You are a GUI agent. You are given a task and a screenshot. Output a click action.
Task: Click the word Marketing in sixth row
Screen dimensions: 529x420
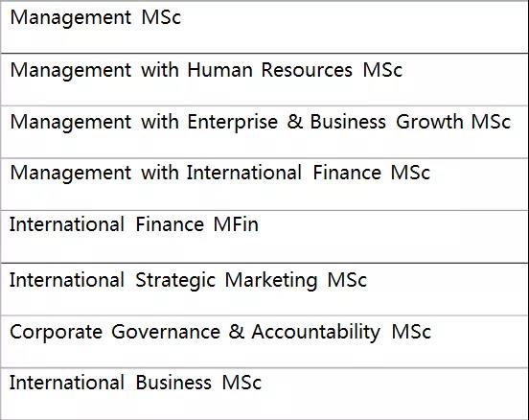(271, 281)
